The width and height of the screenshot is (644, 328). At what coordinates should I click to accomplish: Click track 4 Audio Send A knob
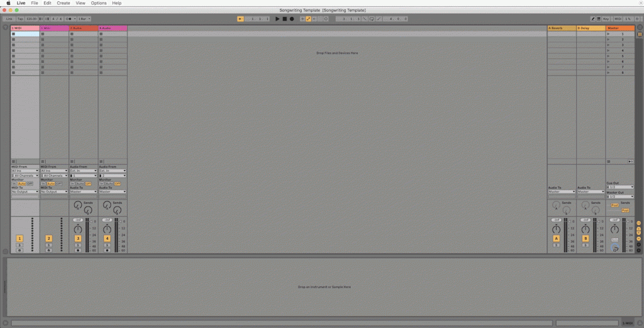(x=106, y=205)
